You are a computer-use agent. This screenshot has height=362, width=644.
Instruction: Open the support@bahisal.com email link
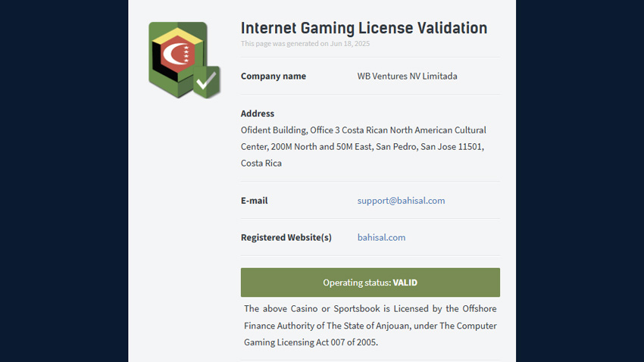click(401, 200)
